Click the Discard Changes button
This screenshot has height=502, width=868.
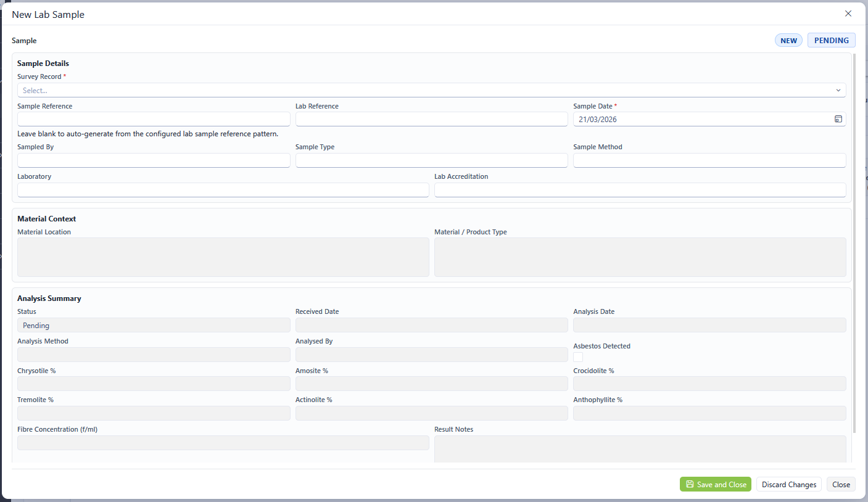click(788, 484)
